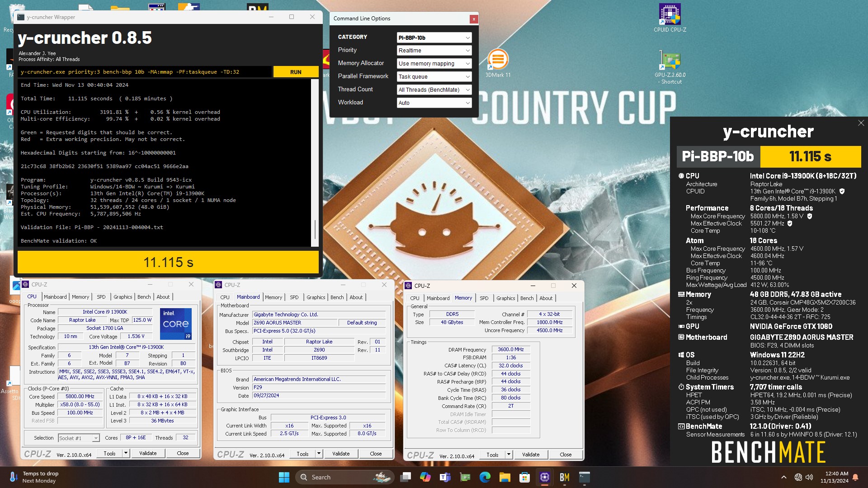Image resolution: width=868 pixels, height=488 pixels.
Task: Click Validate in the right CPU-Z window
Action: (531, 455)
